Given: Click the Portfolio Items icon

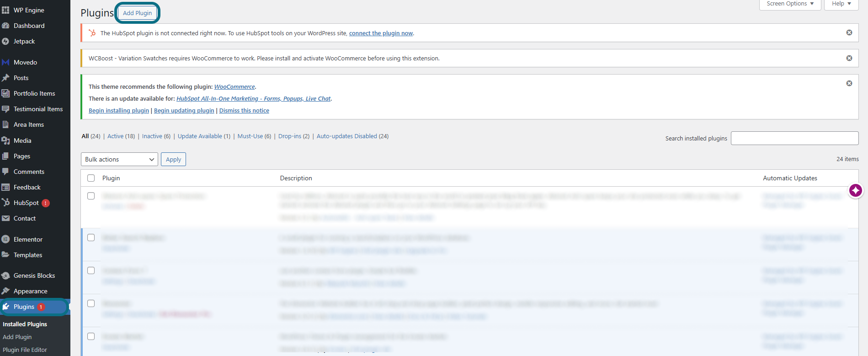Looking at the screenshot, I should [x=5, y=93].
